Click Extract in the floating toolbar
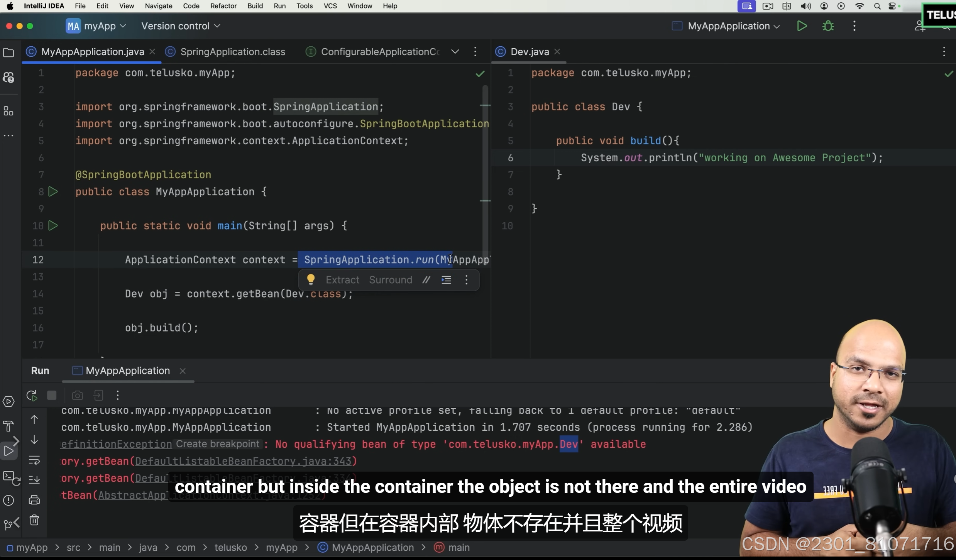This screenshot has height=560, width=956. 342,280
